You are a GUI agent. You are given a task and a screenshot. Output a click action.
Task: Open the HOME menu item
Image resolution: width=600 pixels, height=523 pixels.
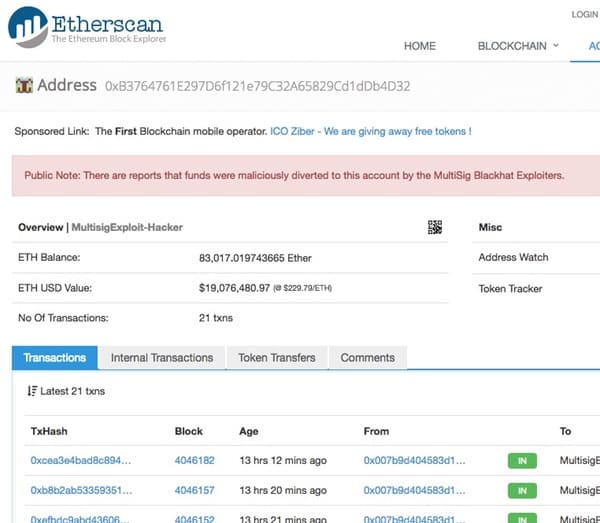(420, 46)
